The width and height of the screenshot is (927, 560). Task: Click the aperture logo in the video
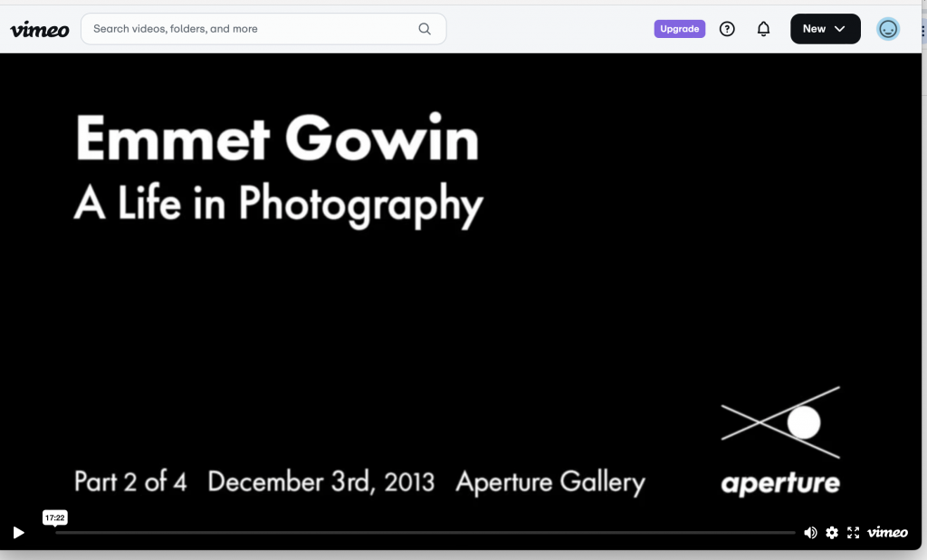pos(780,441)
